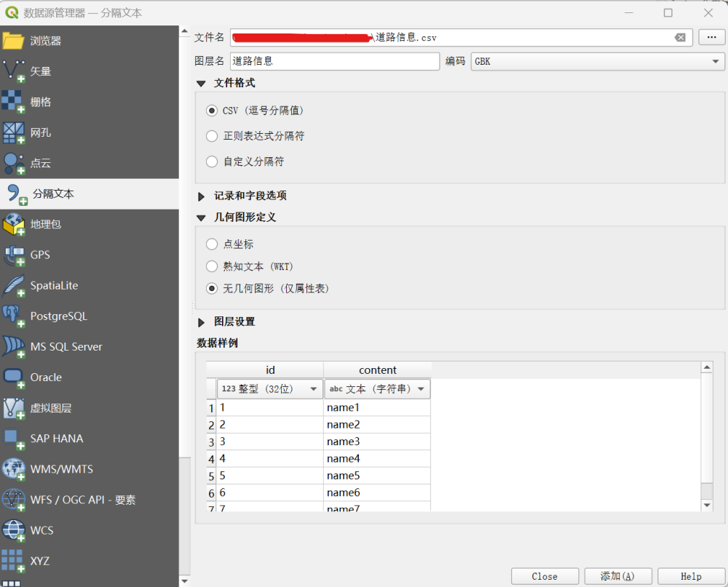Select the 地理包 GeoPackage icon

[x=13, y=224]
